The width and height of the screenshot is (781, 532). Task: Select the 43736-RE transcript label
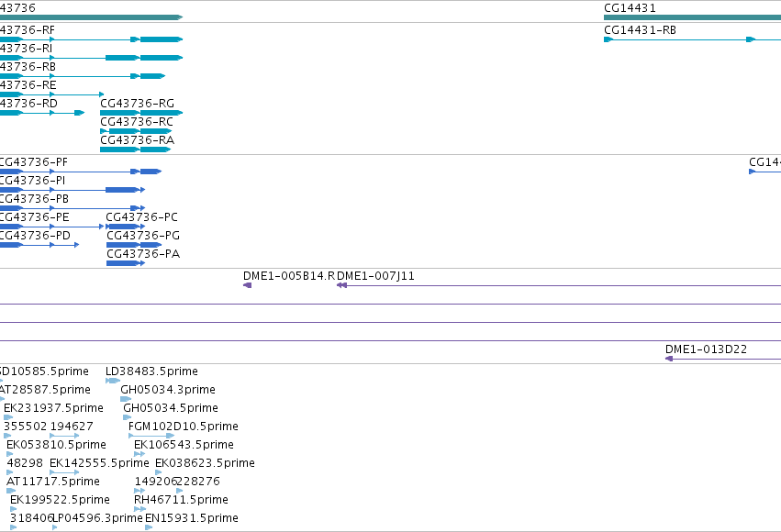click(28, 85)
